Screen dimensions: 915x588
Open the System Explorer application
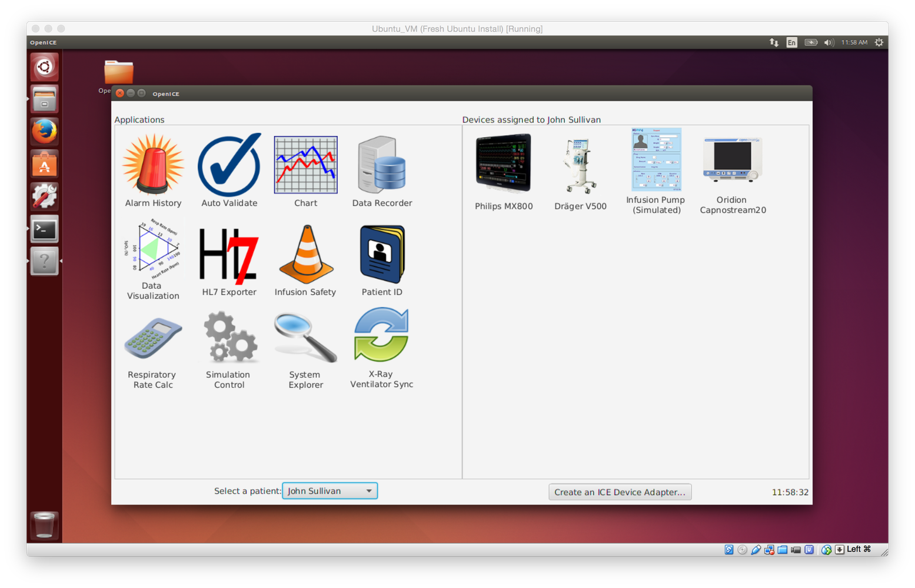(305, 350)
